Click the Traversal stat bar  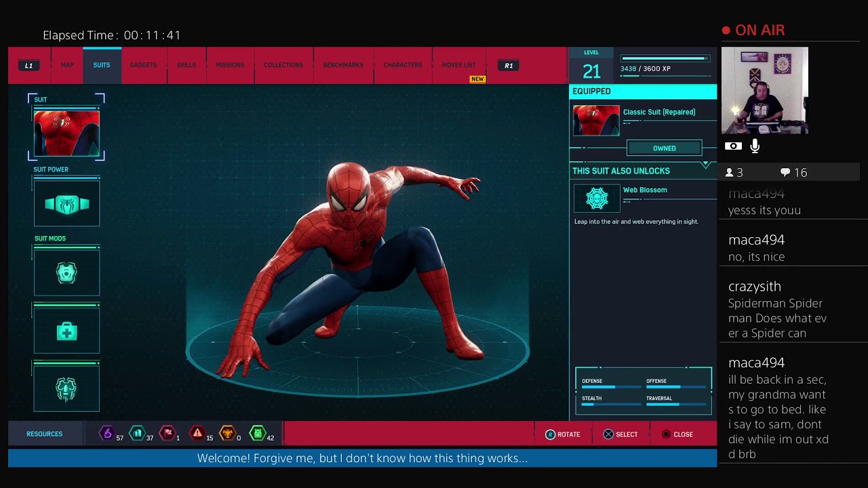tap(675, 405)
